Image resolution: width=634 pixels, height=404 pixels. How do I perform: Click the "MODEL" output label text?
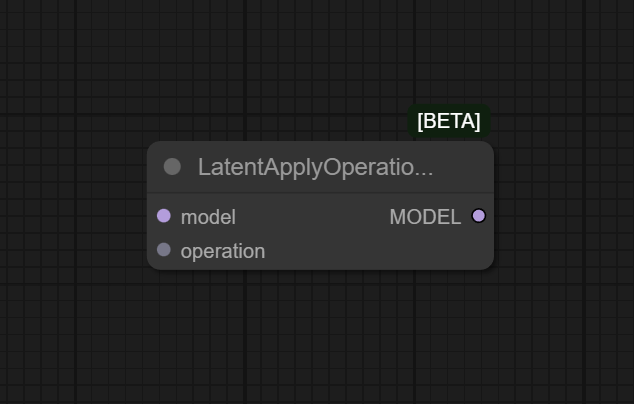pos(425,217)
